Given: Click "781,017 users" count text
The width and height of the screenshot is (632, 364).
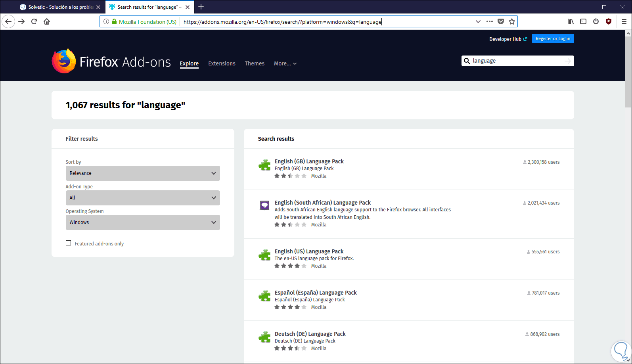Looking at the screenshot, I should 546,293.
